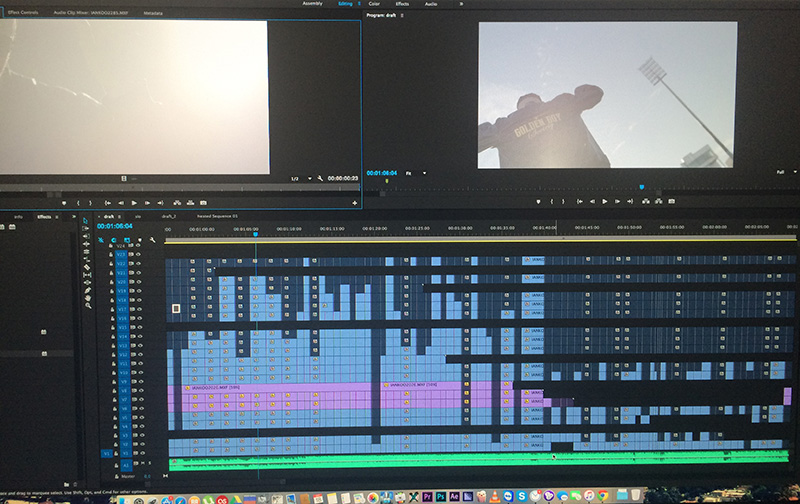Select the Track Select Forward tool
Screen dimensions: 800x504
pos(86,229)
